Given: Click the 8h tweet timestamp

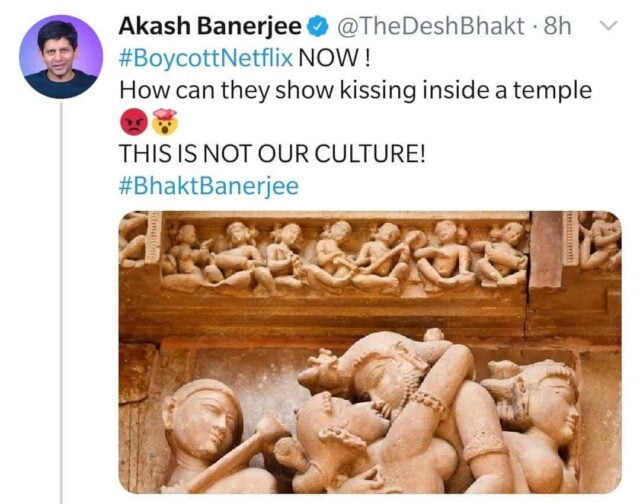Looking at the screenshot, I should [557, 27].
